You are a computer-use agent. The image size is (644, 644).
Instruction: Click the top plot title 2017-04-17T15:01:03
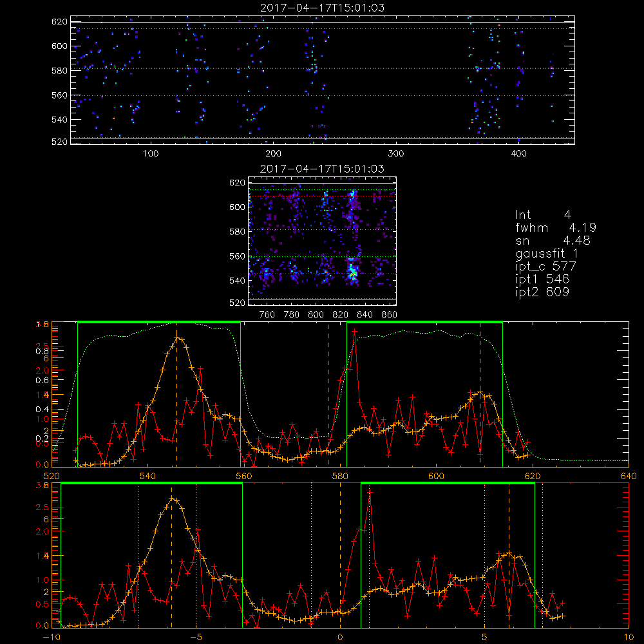(x=323, y=8)
